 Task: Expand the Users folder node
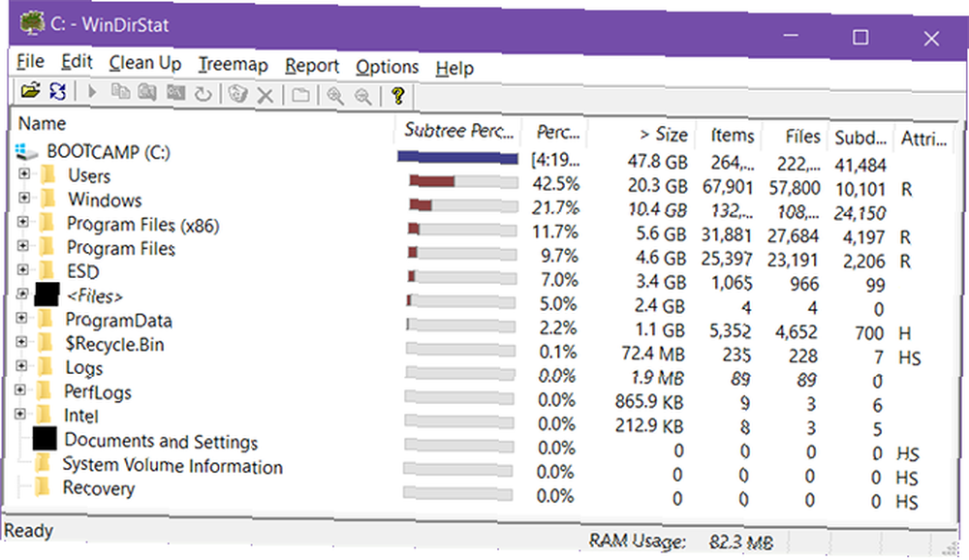(x=24, y=173)
